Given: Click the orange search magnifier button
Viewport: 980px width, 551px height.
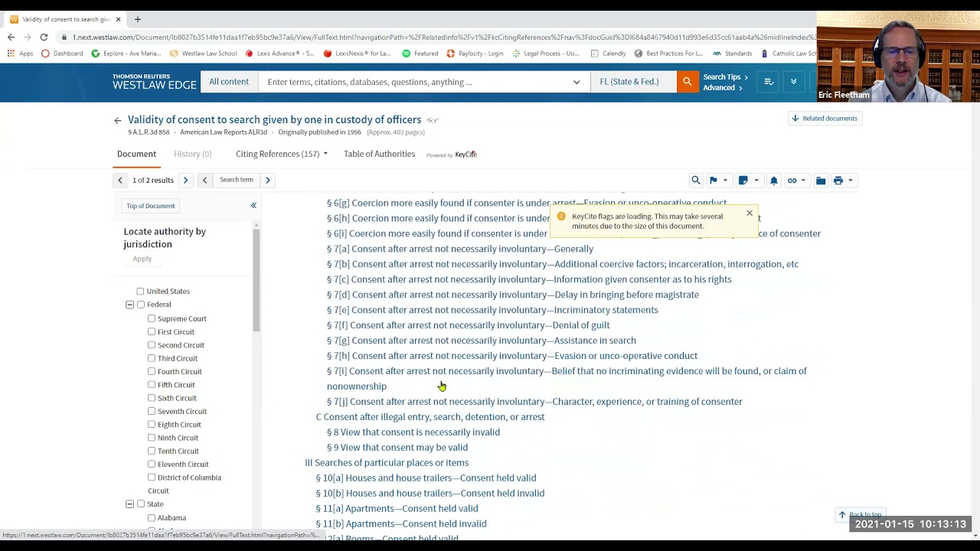Looking at the screenshot, I should click(x=687, y=82).
